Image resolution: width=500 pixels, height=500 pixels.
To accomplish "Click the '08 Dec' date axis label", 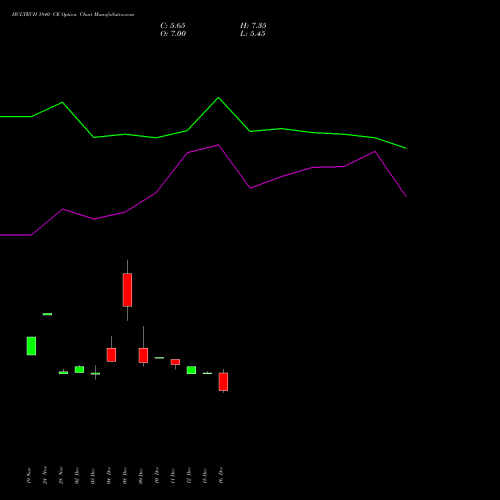I will tap(125, 475).
